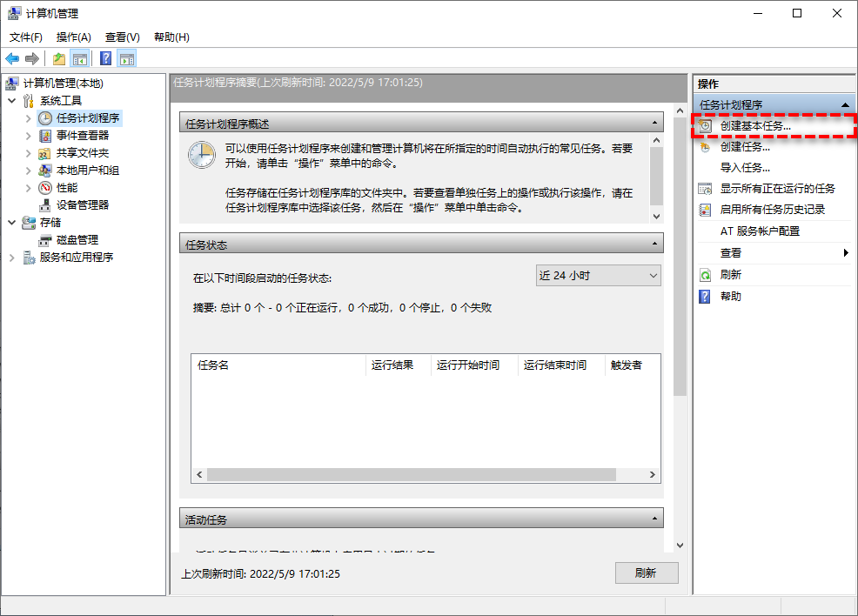Open the 帮助(H) menu
This screenshot has width=858, height=616.
(171, 37)
